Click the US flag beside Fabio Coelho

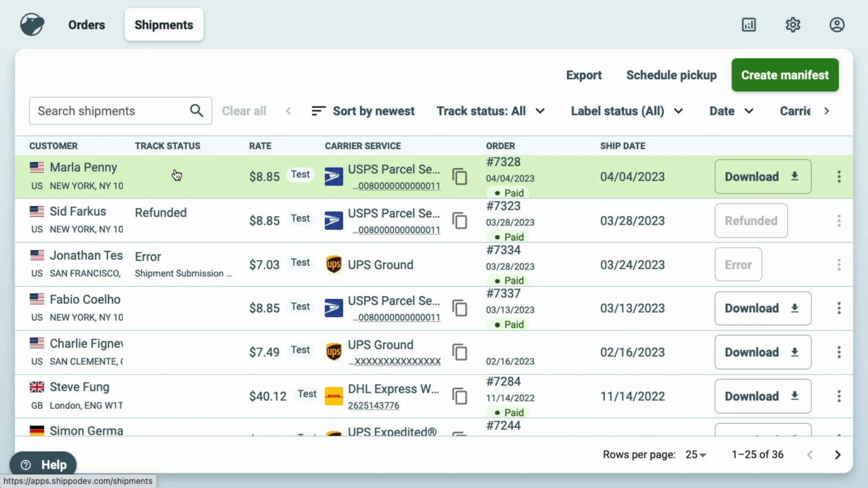pyautogui.click(x=37, y=299)
